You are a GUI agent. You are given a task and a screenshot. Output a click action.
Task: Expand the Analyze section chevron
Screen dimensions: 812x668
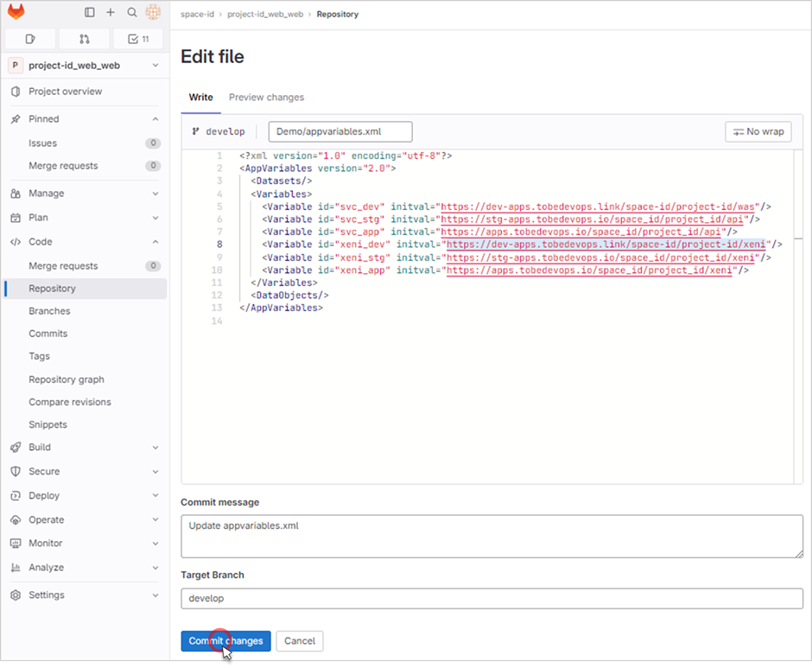coord(155,568)
